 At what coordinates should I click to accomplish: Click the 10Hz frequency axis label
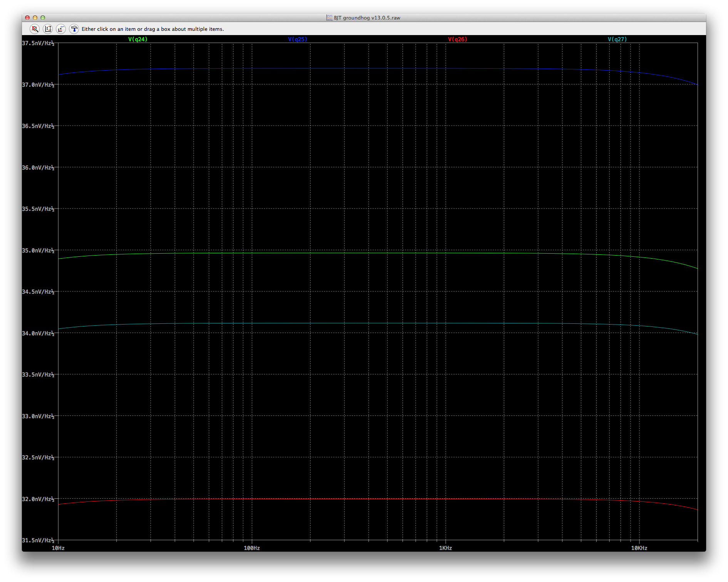coord(58,548)
